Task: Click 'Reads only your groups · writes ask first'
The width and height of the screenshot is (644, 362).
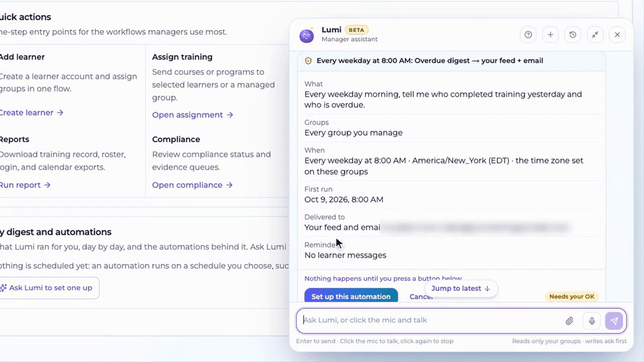Action: tap(570, 341)
